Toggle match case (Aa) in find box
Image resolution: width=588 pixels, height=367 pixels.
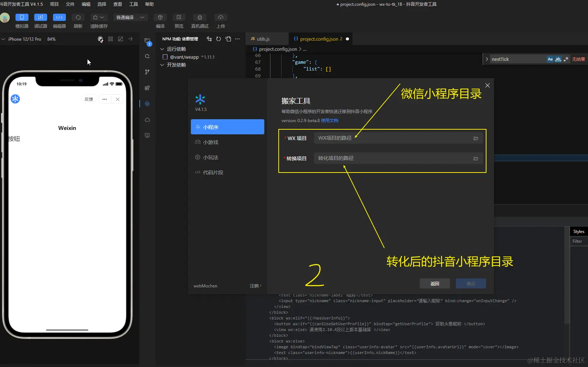click(x=550, y=59)
